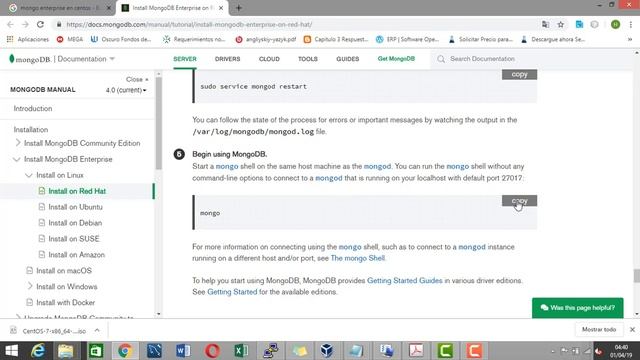Viewport: 640px width, 360px height.
Task: Open the orange Camtasia recorder taskbar icon
Action: [474, 351]
